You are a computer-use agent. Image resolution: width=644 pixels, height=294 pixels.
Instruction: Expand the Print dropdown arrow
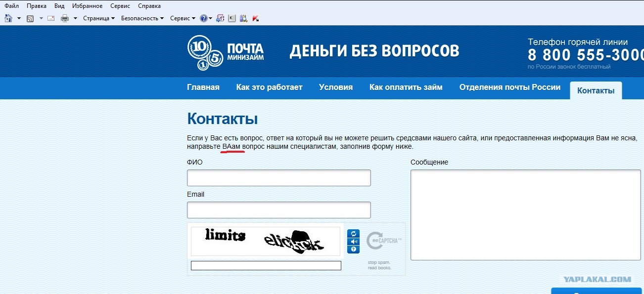pyautogui.click(x=76, y=18)
